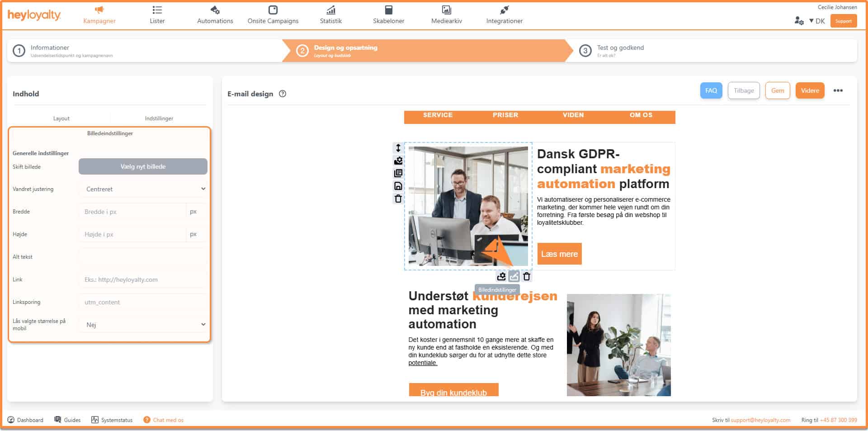
Task: Delete the row using left-side trash icon
Action: click(x=398, y=199)
